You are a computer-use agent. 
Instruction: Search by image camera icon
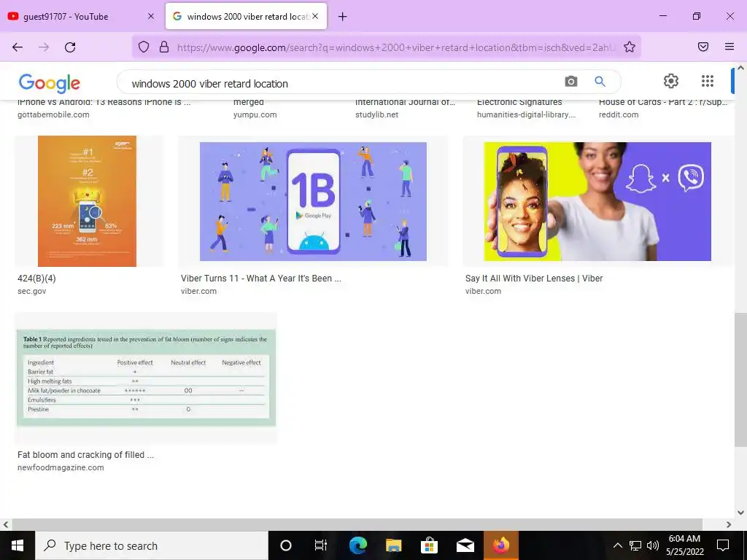(571, 82)
